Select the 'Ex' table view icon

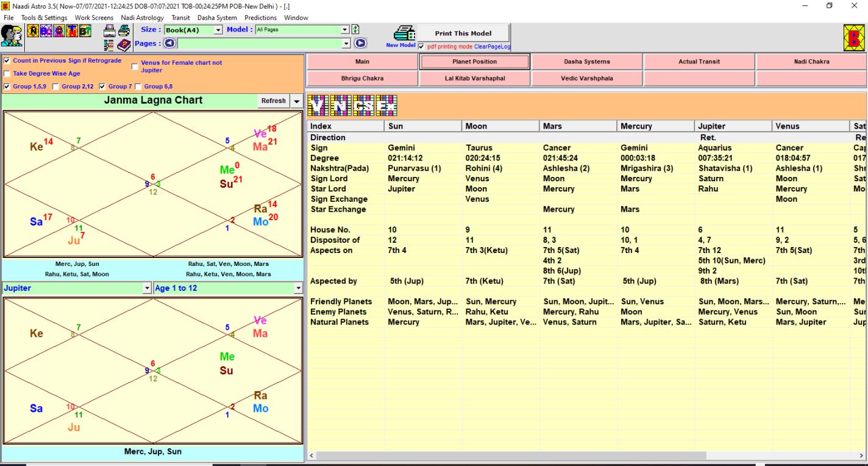point(386,106)
